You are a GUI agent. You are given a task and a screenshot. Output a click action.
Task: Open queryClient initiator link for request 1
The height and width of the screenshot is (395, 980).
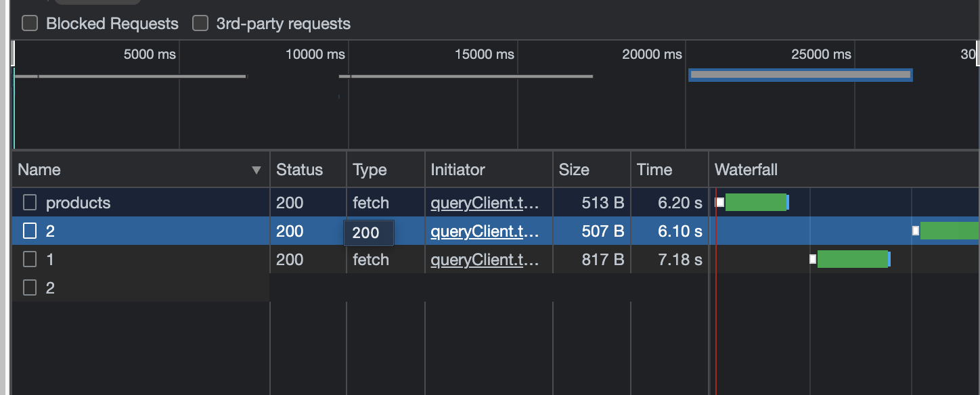pyautogui.click(x=485, y=260)
